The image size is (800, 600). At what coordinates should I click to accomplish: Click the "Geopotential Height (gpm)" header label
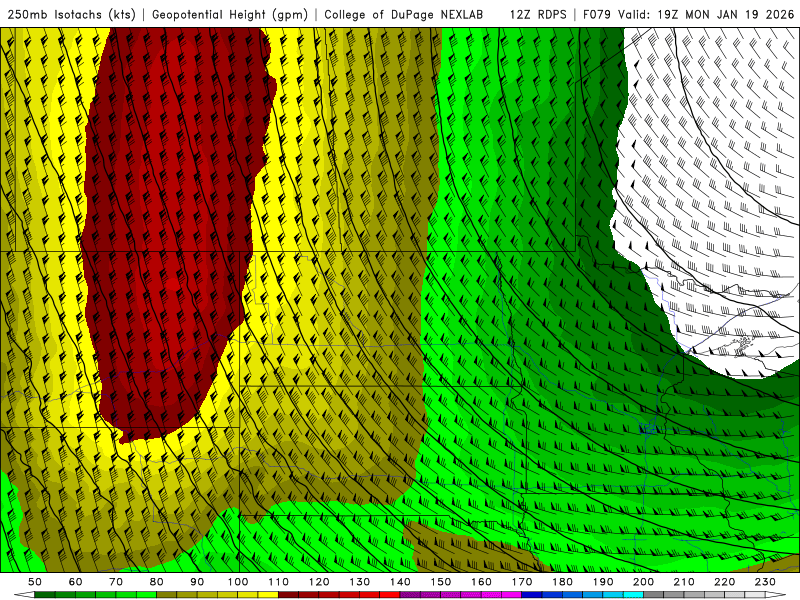(230, 14)
